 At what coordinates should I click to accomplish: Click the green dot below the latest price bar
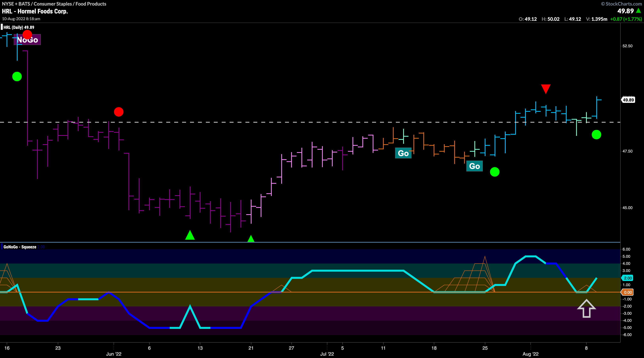597,135
